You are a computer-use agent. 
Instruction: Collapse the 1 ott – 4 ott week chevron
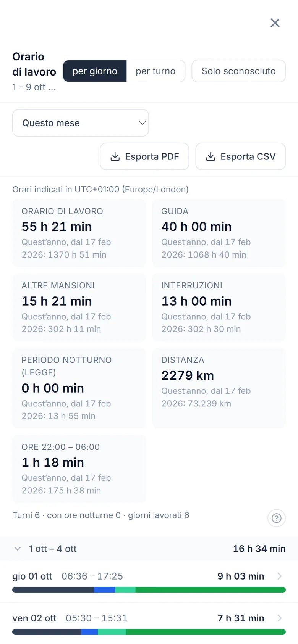click(18, 549)
